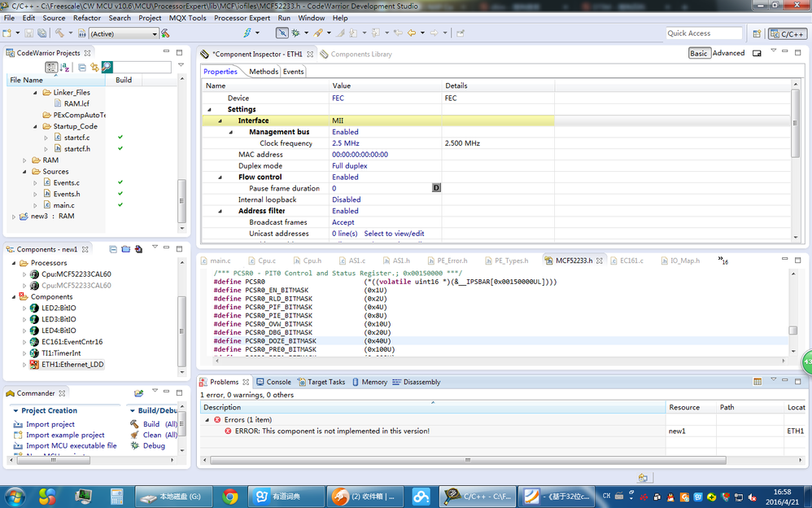Click the Debug bug icon in toolbar

(x=296, y=33)
